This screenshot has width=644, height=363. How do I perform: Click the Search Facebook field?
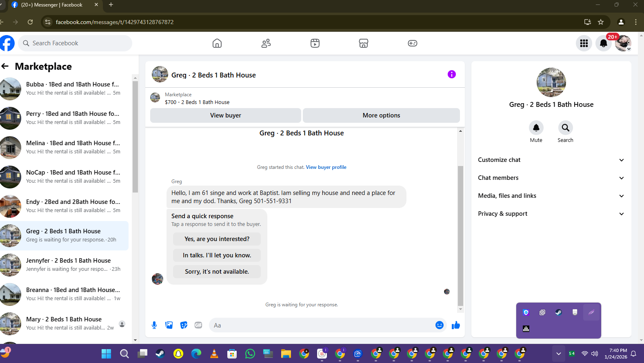pos(75,43)
